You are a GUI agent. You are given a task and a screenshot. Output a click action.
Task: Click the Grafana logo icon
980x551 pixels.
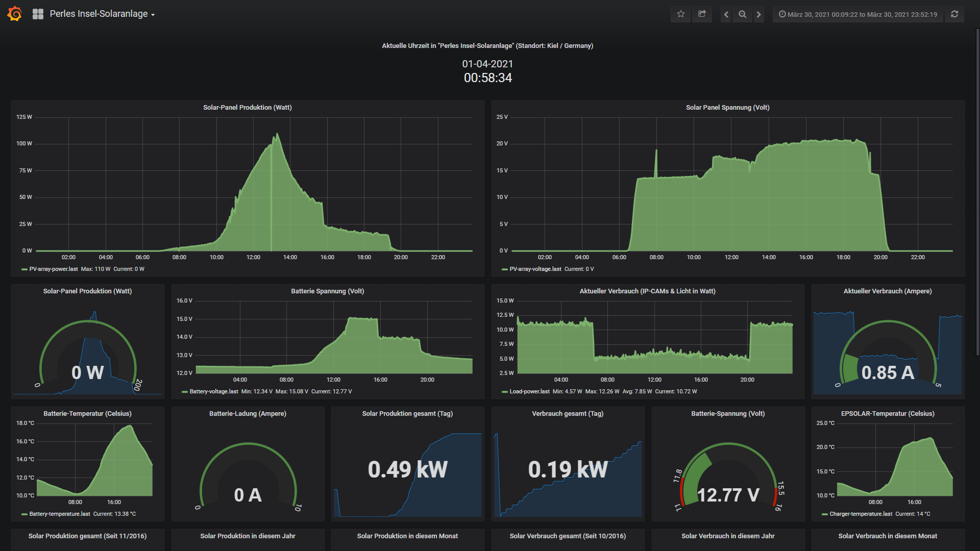pos(15,14)
